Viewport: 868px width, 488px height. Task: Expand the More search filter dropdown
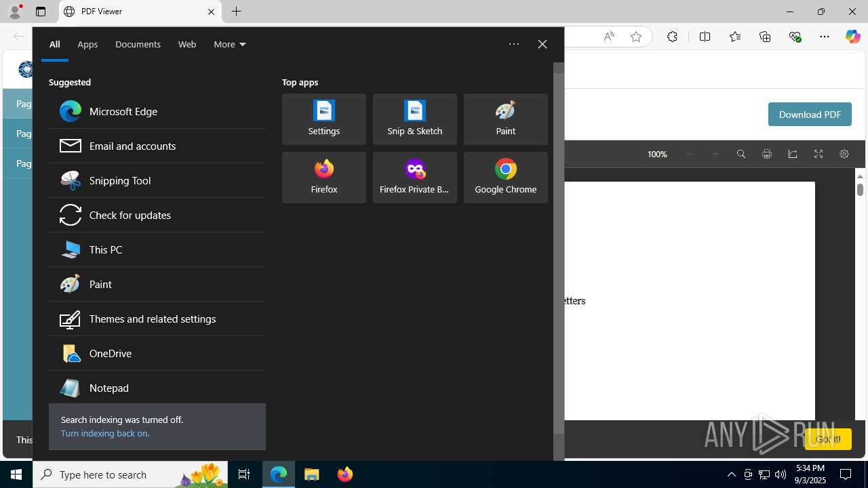pos(230,44)
